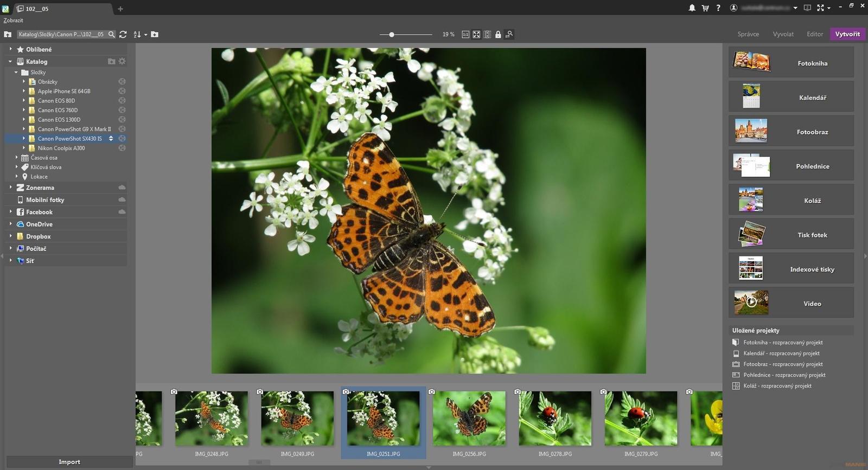The height and width of the screenshot is (470, 868).
Task: Open Lokace
Action: click(x=39, y=177)
